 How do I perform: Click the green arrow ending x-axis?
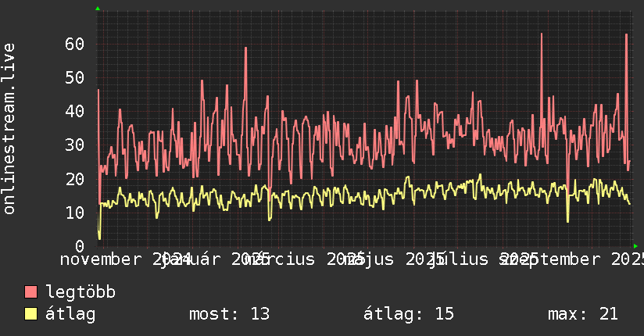[635, 246]
